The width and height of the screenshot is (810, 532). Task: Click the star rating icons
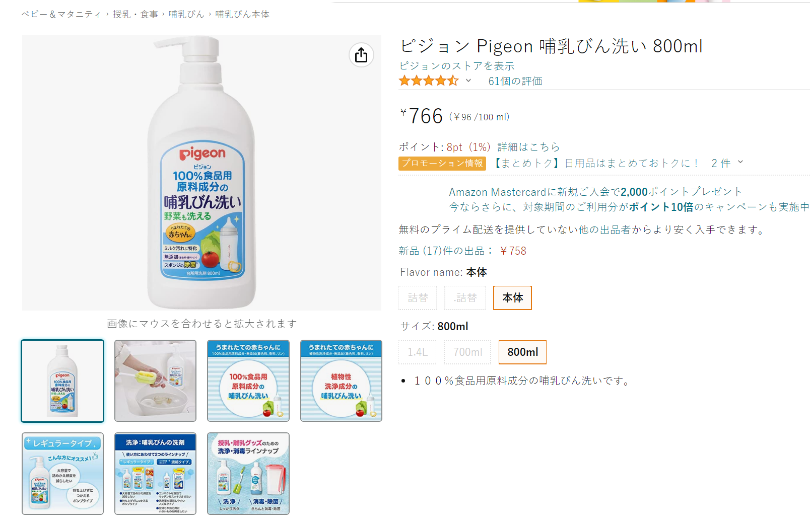429,81
